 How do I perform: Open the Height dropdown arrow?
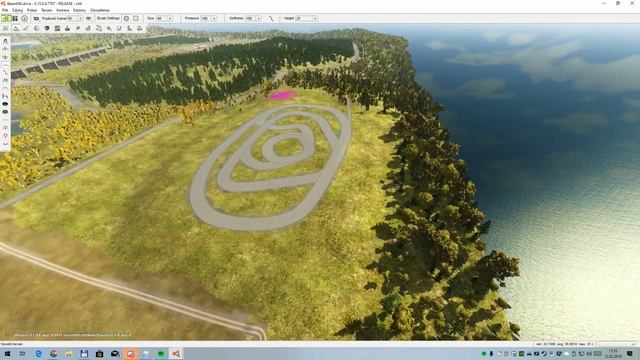(315, 18)
